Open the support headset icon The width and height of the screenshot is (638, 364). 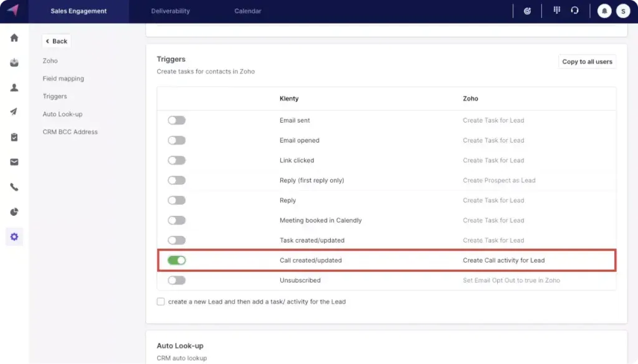(x=575, y=10)
